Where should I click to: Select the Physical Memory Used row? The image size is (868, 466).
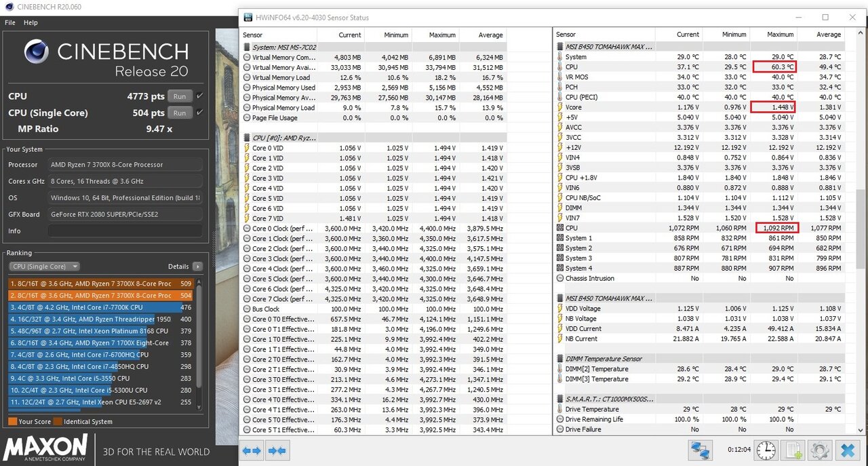(x=374, y=88)
